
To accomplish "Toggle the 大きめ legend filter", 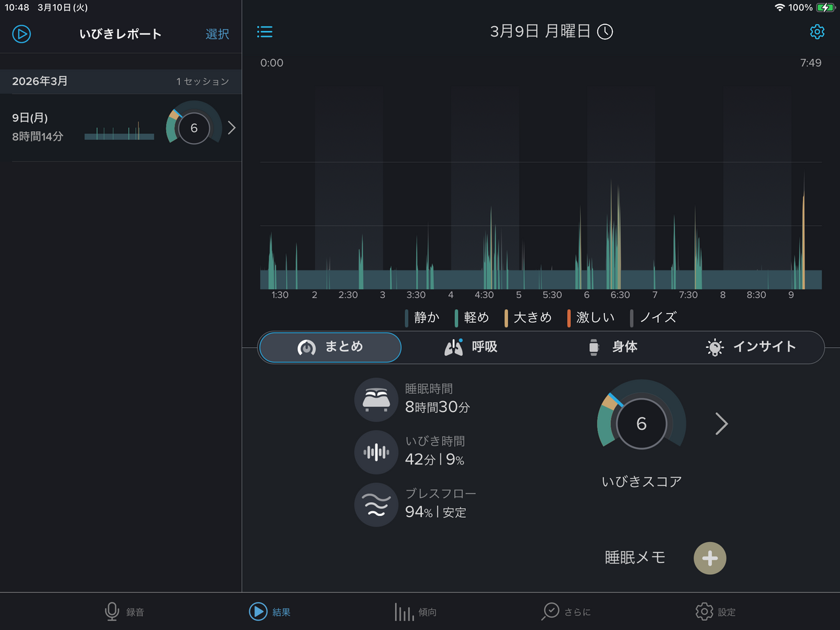I will click(528, 318).
